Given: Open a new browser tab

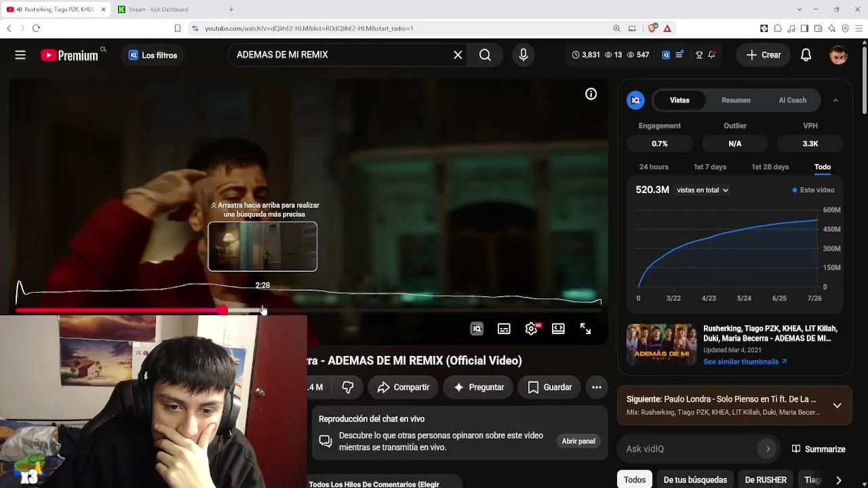Looking at the screenshot, I should (231, 9).
